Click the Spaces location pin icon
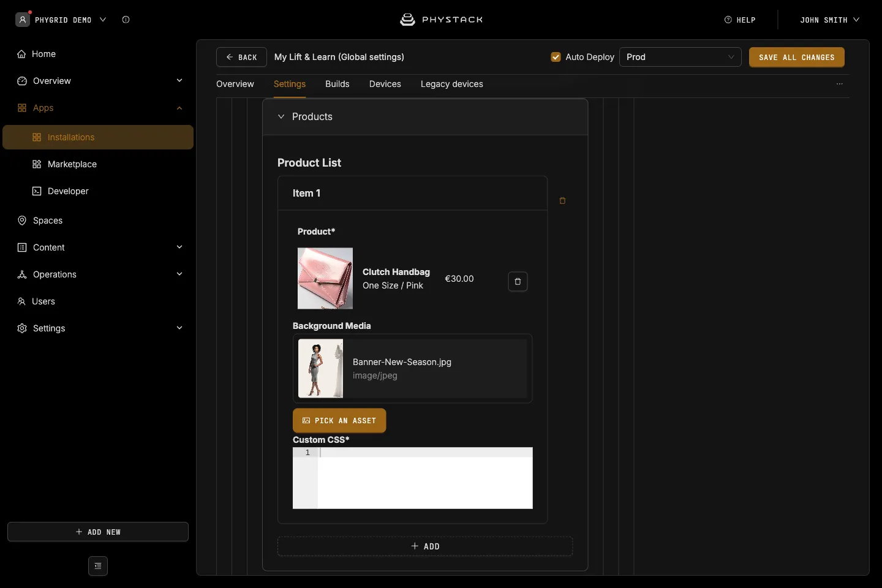 [22, 221]
